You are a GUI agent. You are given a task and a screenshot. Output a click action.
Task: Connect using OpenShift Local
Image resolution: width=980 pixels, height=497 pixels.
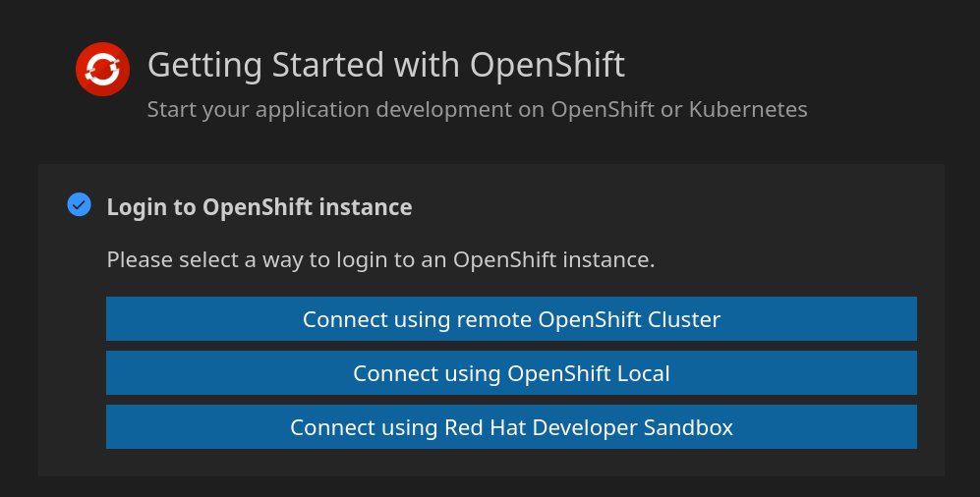[511, 373]
